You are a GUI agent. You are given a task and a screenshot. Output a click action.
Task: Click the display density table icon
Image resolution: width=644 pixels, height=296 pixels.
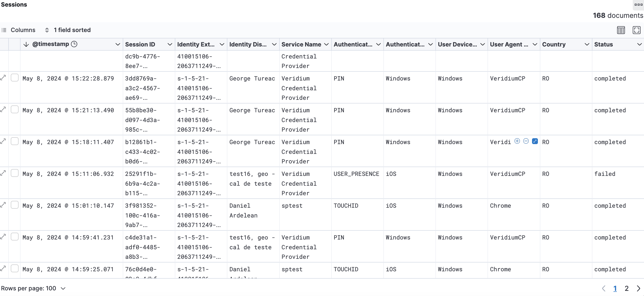click(x=621, y=30)
